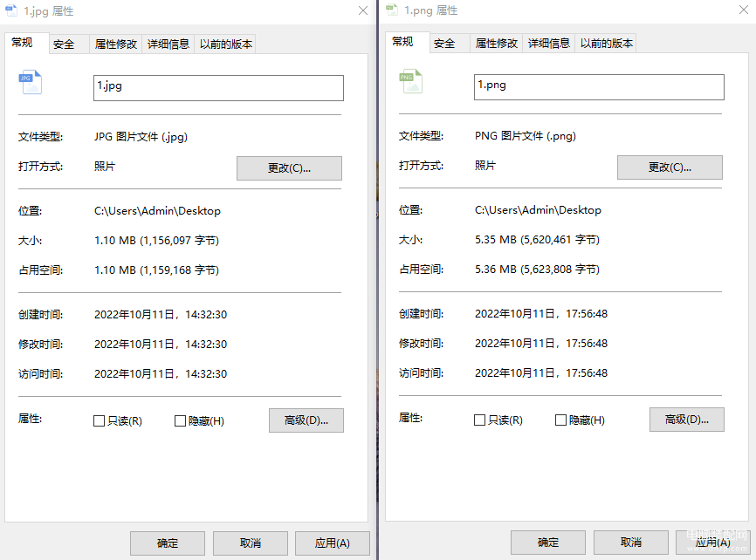Select the 常规 tab in 1.png properties
This screenshot has width=756, height=560.
point(407,42)
